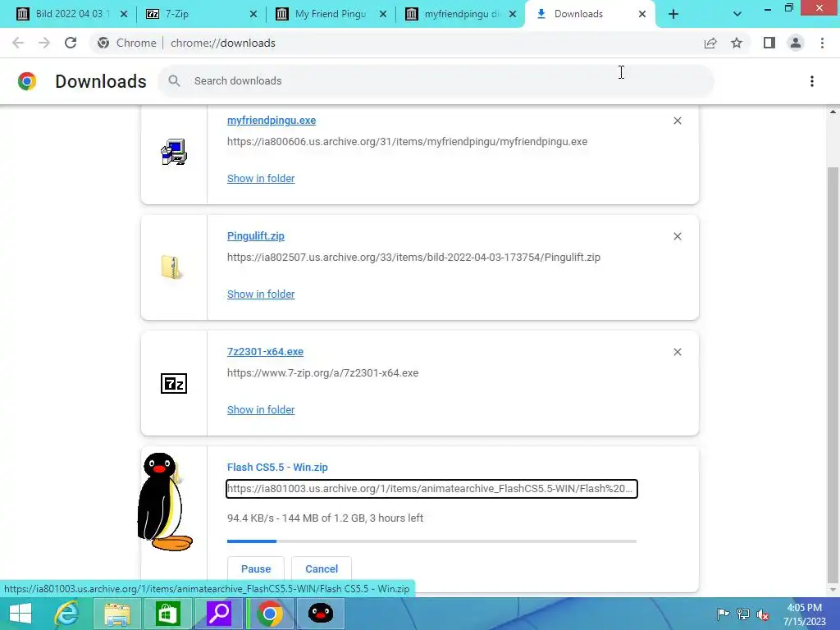This screenshot has width=840, height=630.
Task: Bookmark this tab with the star icon
Action: click(x=737, y=43)
